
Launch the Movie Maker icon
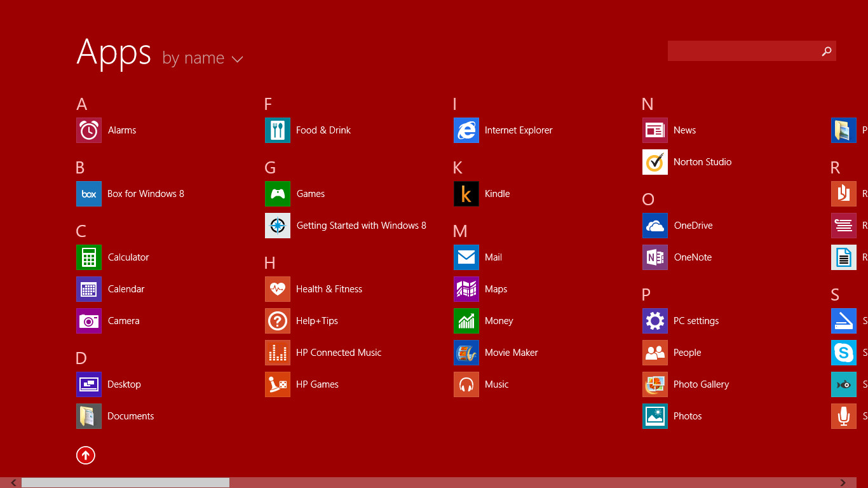pos(466,353)
